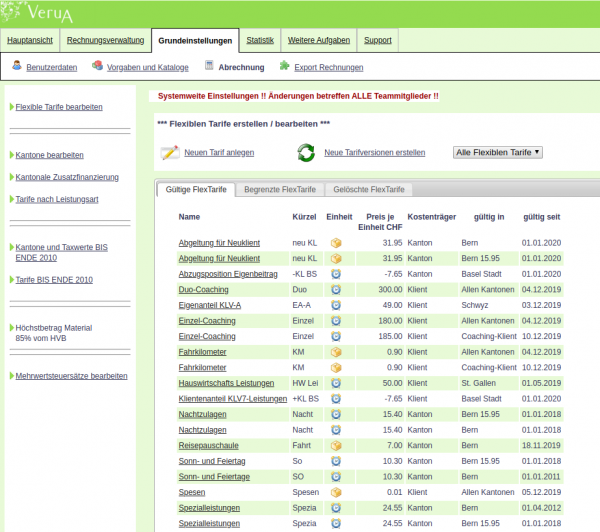This screenshot has width=600, height=532.
Task: Click the St. Gallen cell
Action: coord(478,383)
